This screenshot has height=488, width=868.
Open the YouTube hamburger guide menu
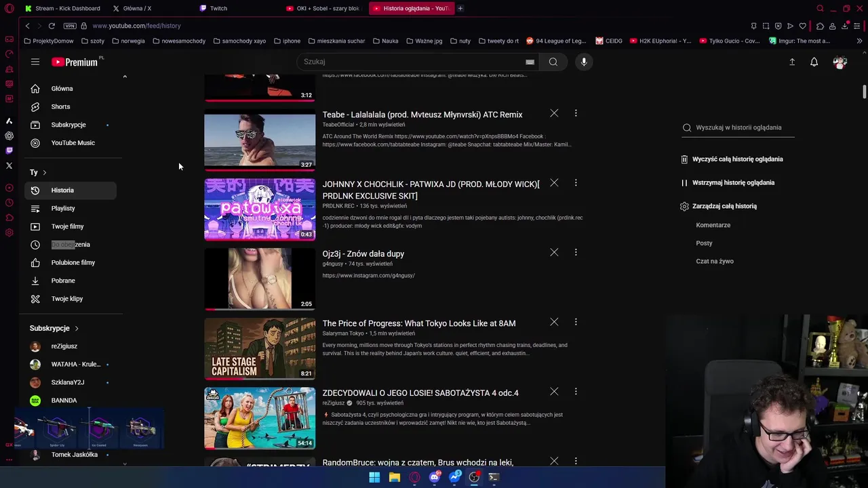(35, 62)
